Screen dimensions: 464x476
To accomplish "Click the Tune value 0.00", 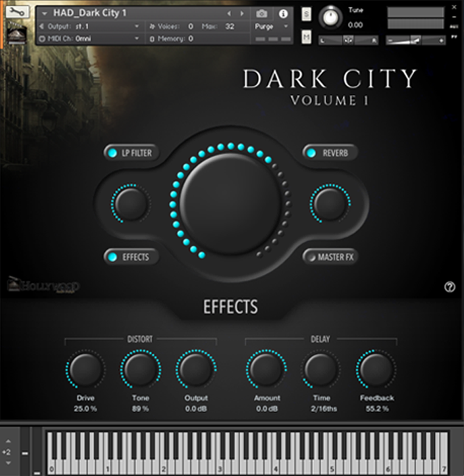I will point(355,25).
